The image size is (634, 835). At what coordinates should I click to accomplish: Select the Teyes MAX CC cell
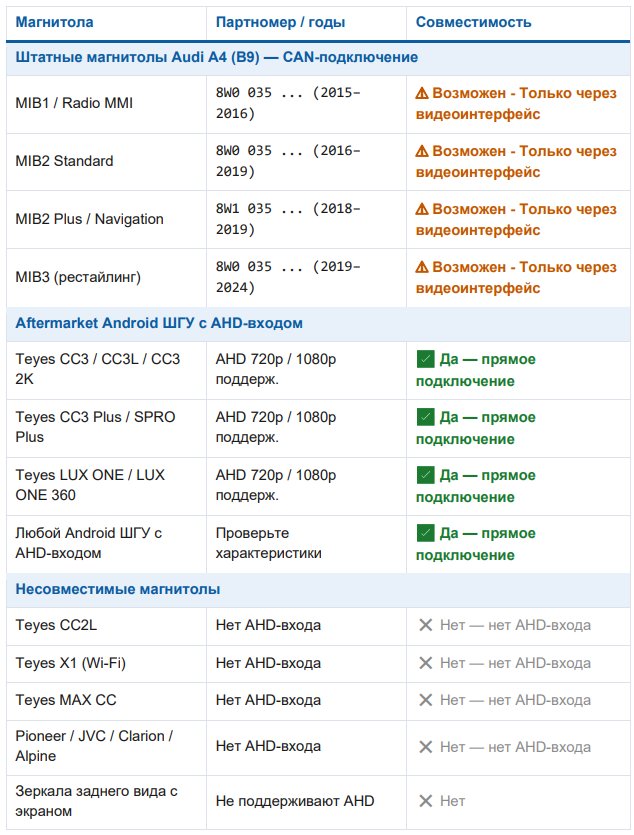point(106,701)
